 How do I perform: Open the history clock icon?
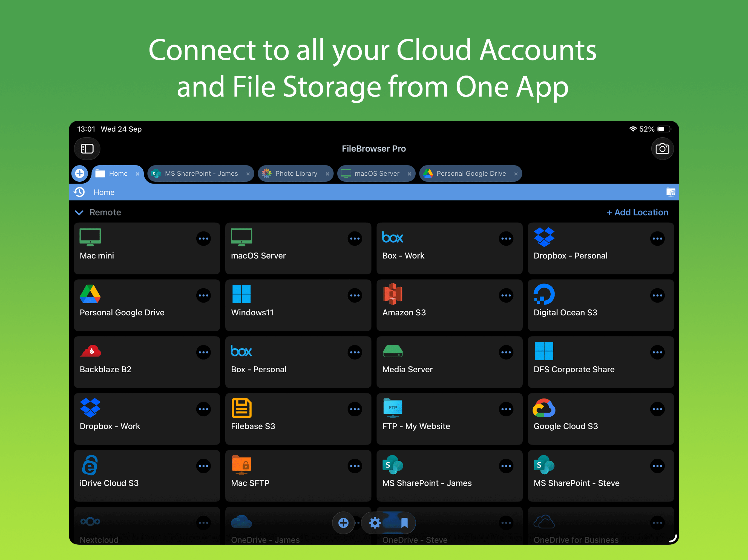coord(79,192)
